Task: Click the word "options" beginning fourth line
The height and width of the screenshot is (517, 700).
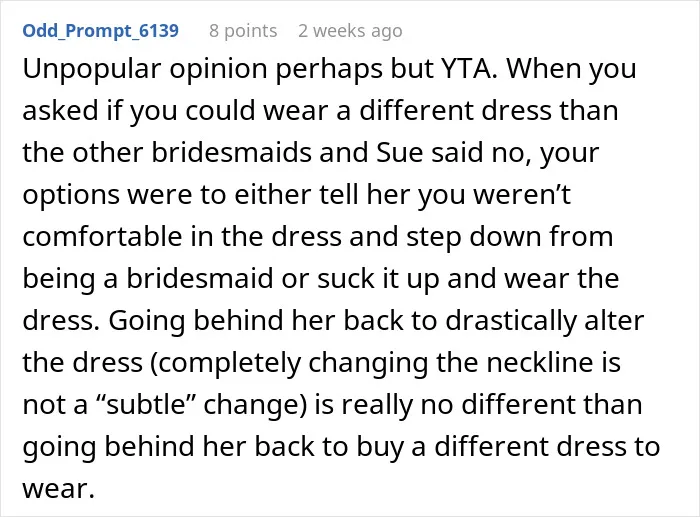Action: point(71,195)
